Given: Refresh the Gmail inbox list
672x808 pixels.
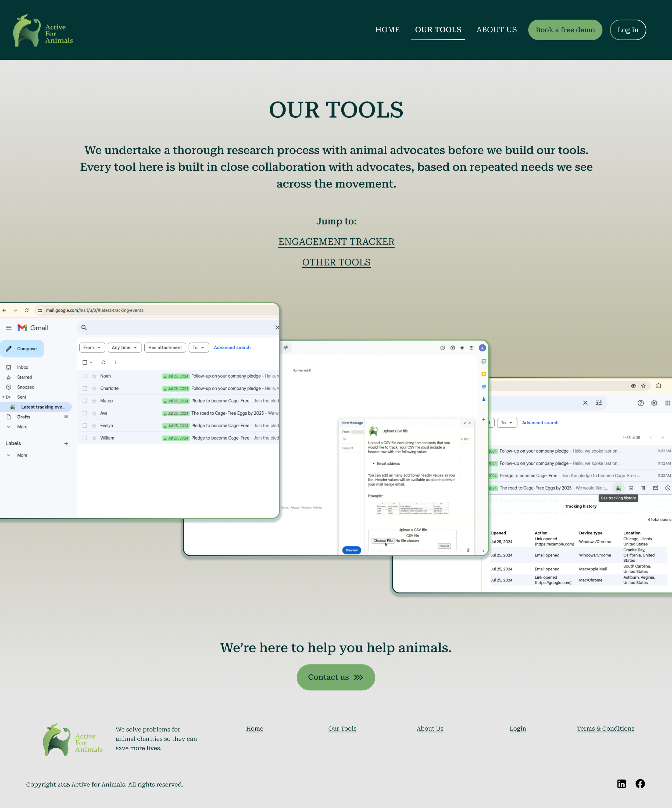Looking at the screenshot, I should [103, 362].
